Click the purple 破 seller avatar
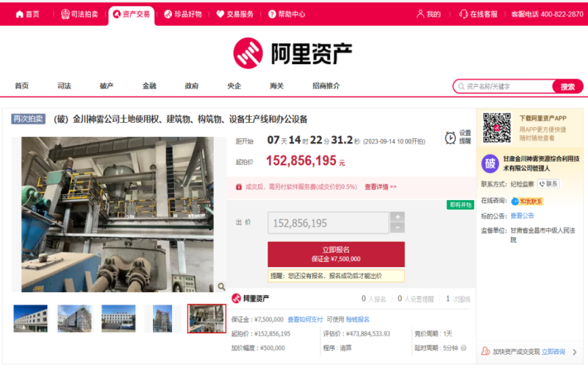588x368 pixels. [490, 163]
